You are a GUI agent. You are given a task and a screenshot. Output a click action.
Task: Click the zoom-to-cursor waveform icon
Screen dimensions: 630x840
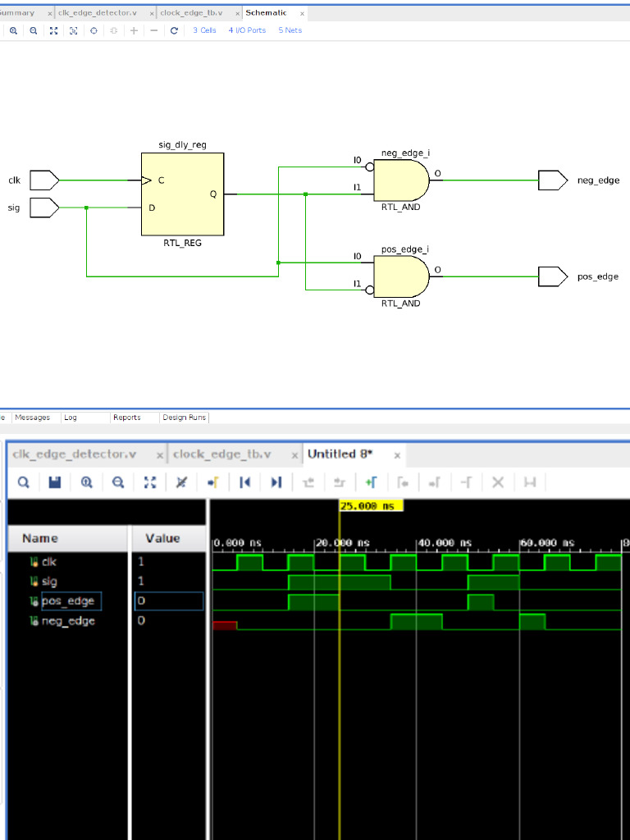(181, 482)
